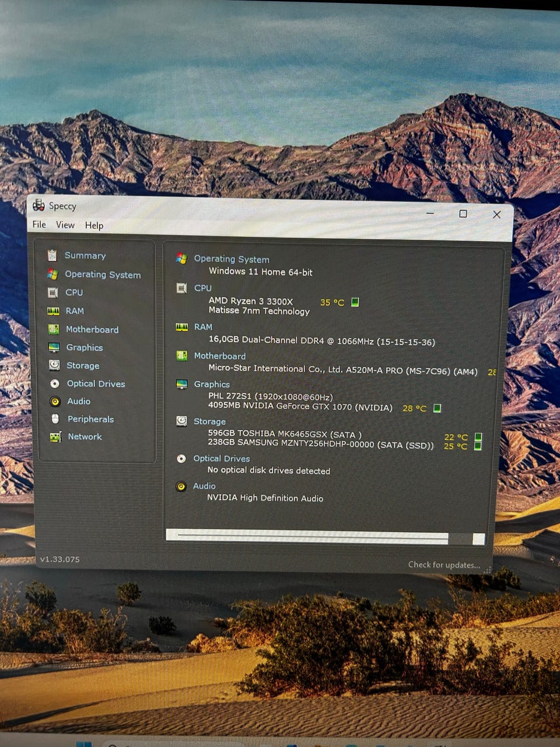Click the Peripherals mouse icon in sidebar
Viewport: 560px width, 747px height.
pos(55,419)
